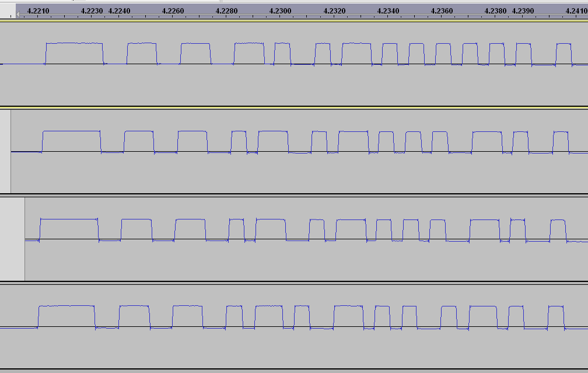Click the timeline ruler at 4.2240
This screenshot has height=373, width=588.
click(x=119, y=11)
